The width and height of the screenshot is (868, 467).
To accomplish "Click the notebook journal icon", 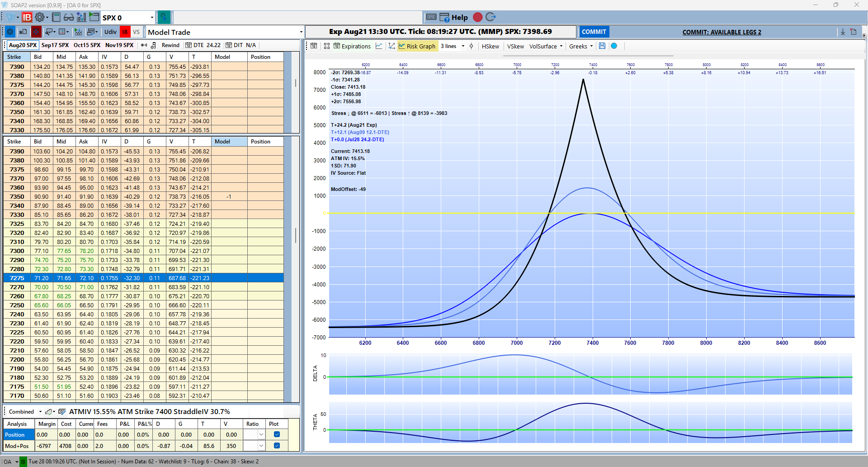I will click(56, 17).
